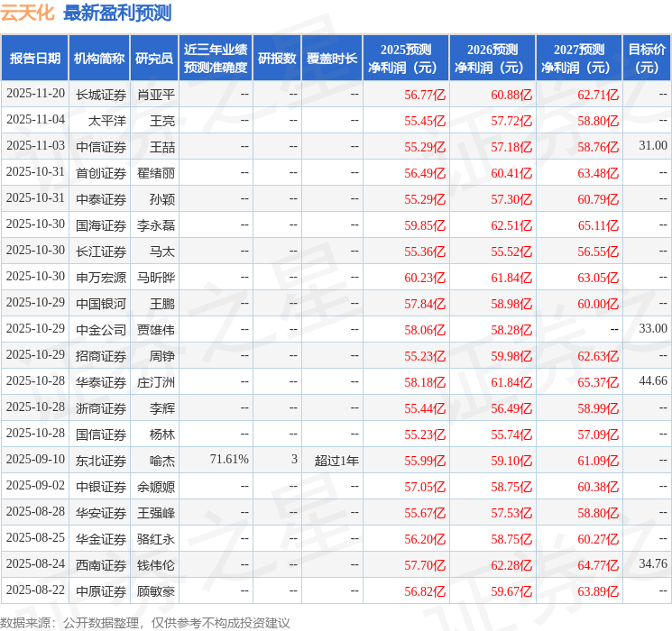The image size is (672, 631).
Task: Select the value 60.23亿
Action: [425, 277]
